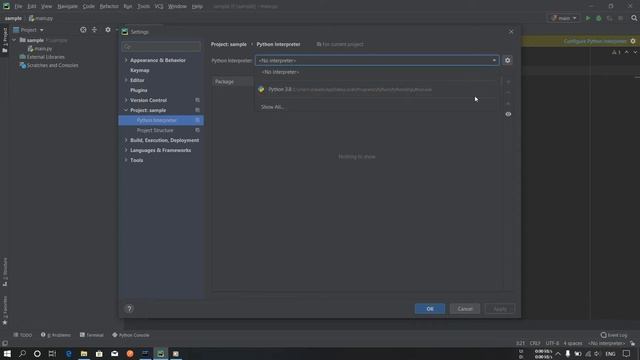Click UTF-8 encoding in status bar
The width and height of the screenshot is (640, 360).
coord(552,344)
